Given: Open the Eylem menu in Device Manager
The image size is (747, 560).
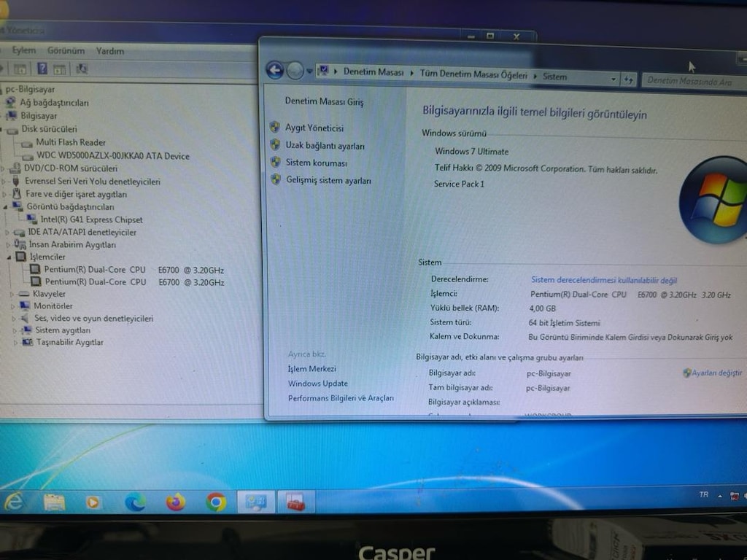Looking at the screenshot, I should pos(24,50).
